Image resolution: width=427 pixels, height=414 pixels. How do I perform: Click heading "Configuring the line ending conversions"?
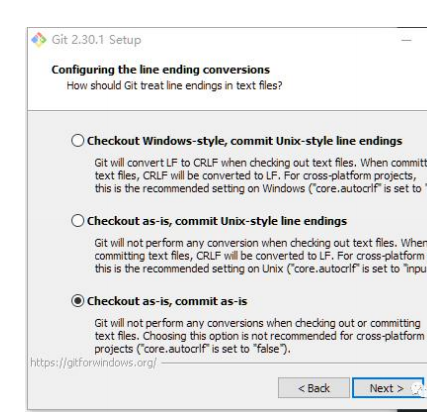pos(160,70)
